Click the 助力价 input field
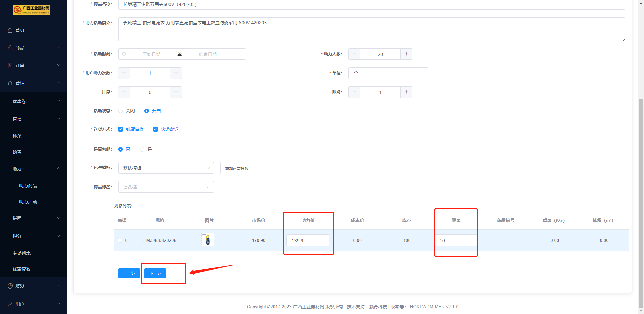 coord(308,241)
